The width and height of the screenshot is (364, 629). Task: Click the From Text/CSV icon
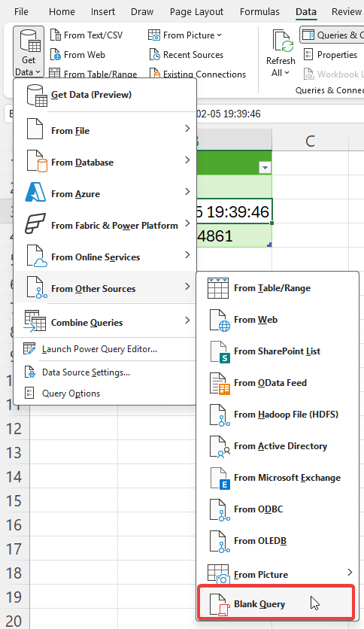pos(56,35)
